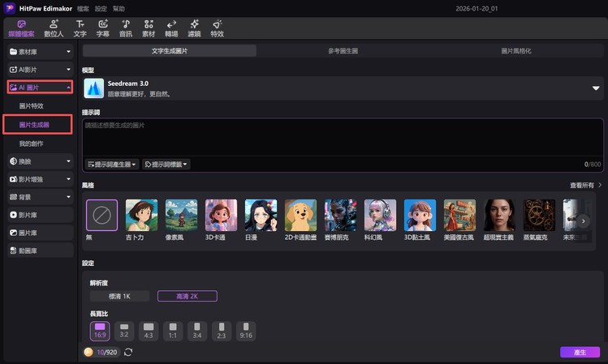
Task: Switch to the 圖片風格化 tab
Action: [x=516, y=51]
